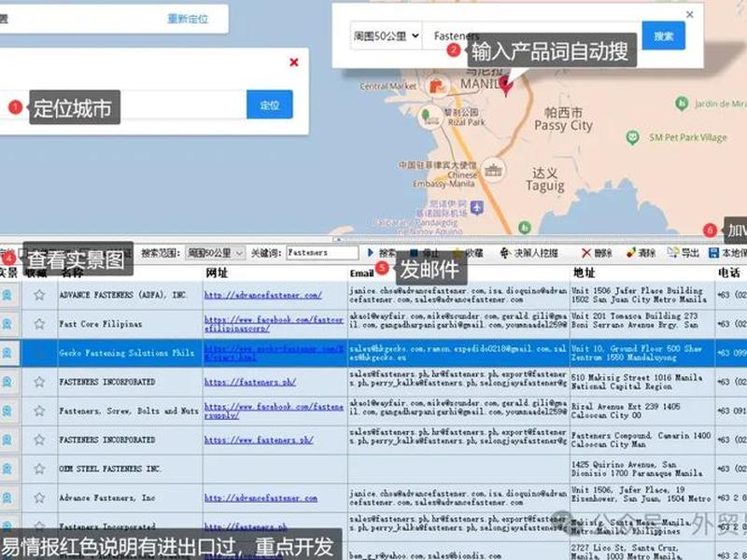747x560 pixels.
Task: Click the airport marker on the map
Action: (477, 207)
